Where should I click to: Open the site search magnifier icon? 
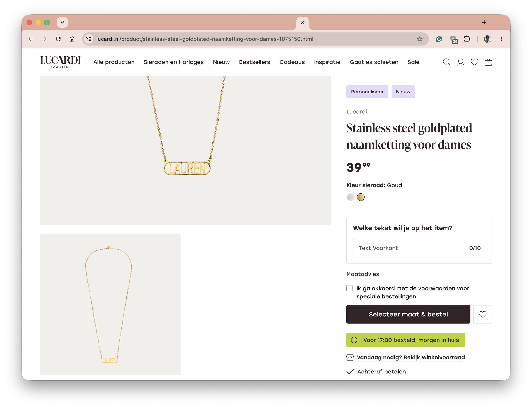click(446, 62)
